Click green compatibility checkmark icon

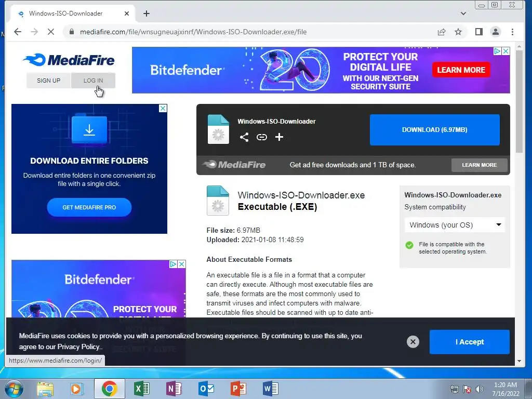coord(409,245)
